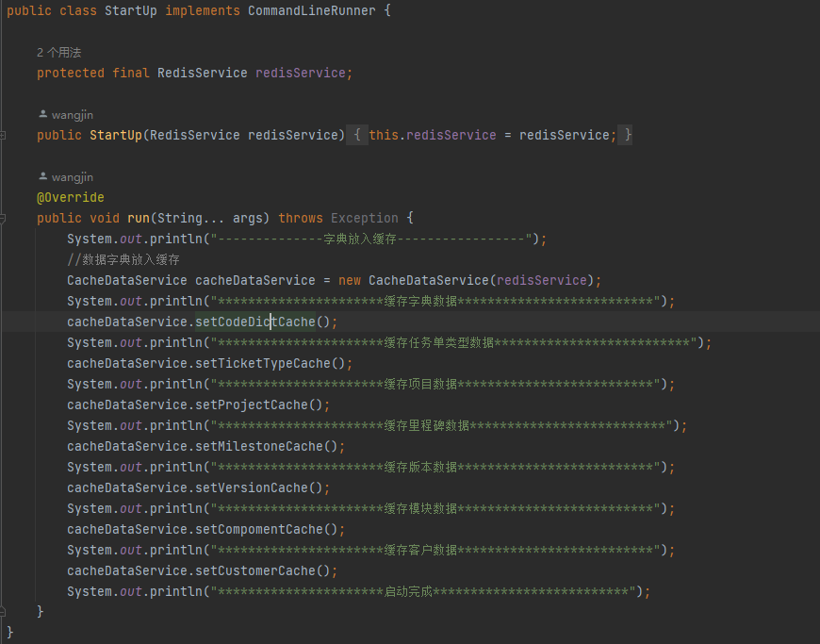
Task: Click the 'new' keyword before CacheDataService constructor
Action: (x=350, y=280)
